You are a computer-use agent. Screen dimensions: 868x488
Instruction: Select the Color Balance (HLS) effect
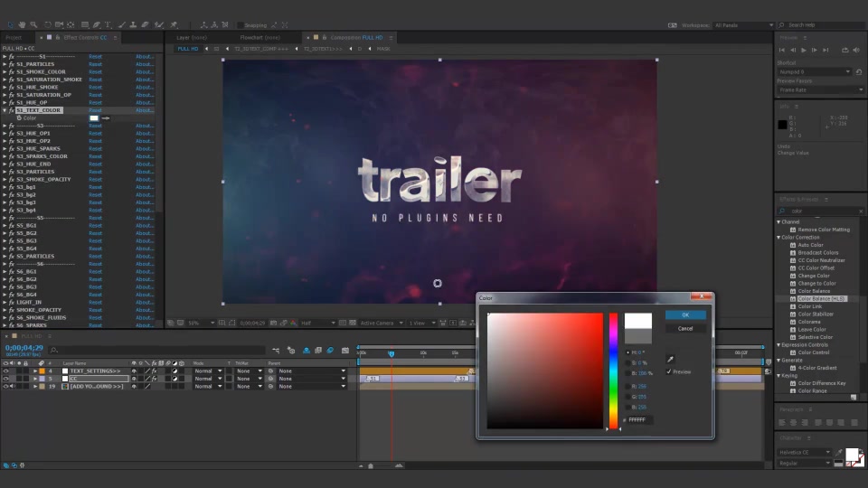pos(821,299)
